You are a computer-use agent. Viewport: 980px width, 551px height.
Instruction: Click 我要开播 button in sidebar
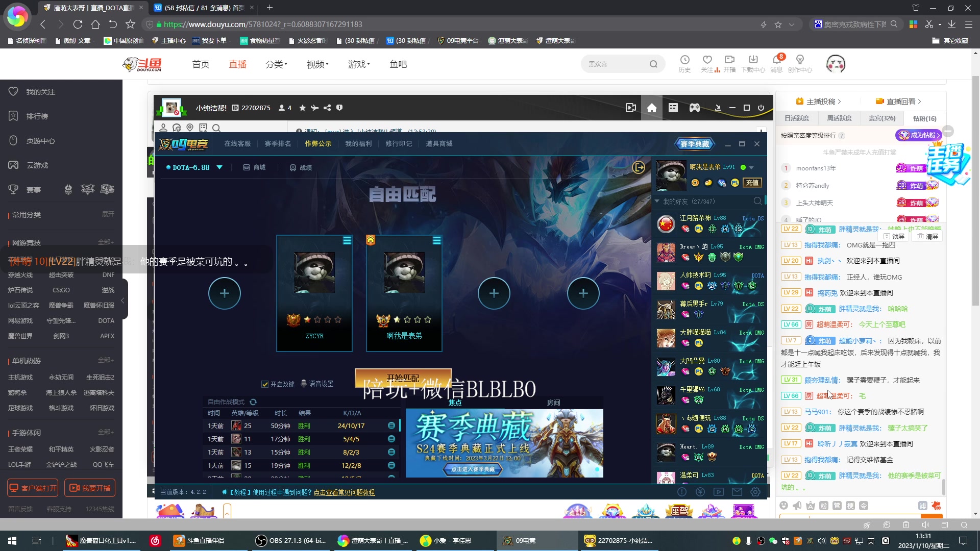[90, 488]
